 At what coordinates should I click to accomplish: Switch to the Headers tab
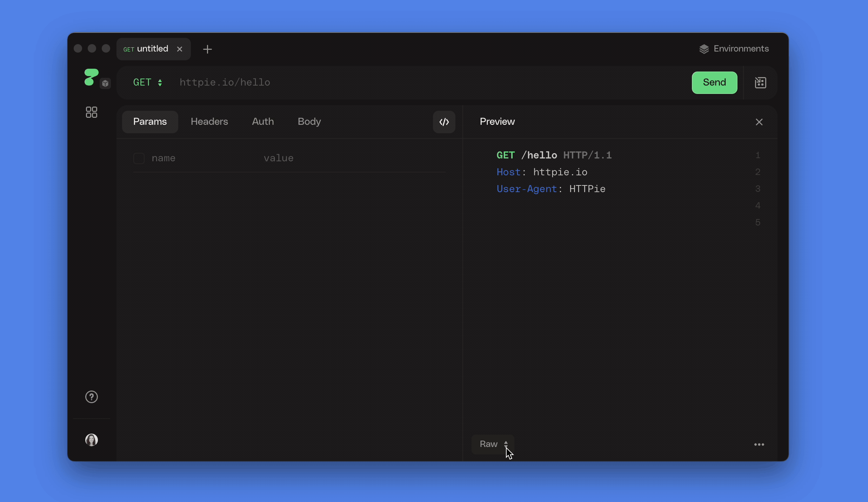tap(209, 122)
